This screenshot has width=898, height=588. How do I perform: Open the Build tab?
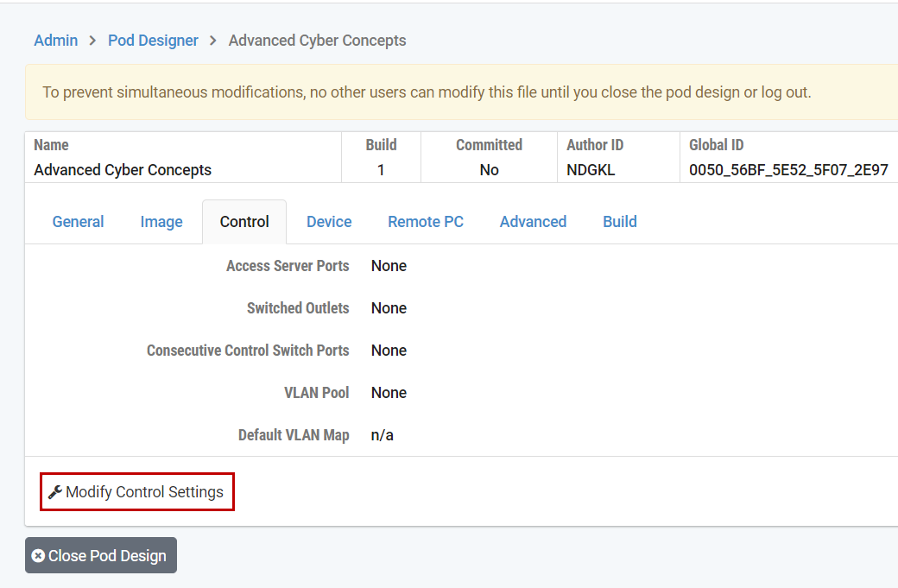point(619,221)
